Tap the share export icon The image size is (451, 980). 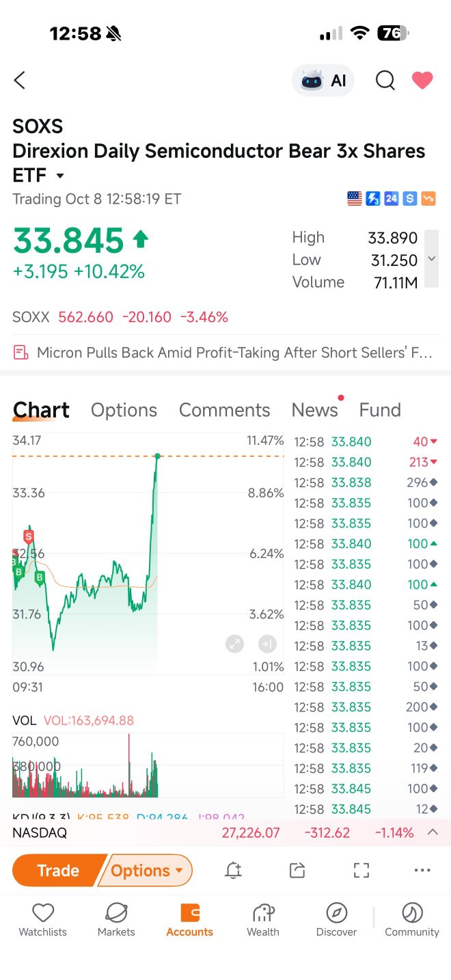point(297,870)
